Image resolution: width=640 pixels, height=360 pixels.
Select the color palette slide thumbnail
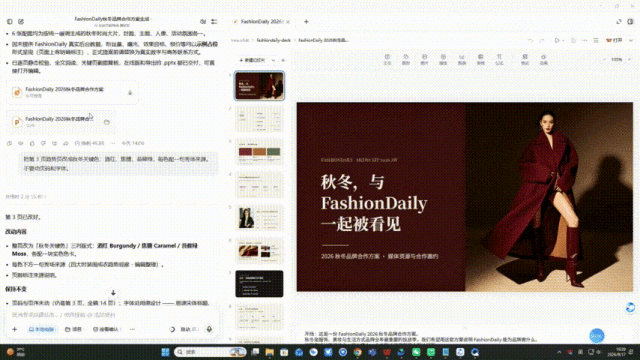click(259, 152)
